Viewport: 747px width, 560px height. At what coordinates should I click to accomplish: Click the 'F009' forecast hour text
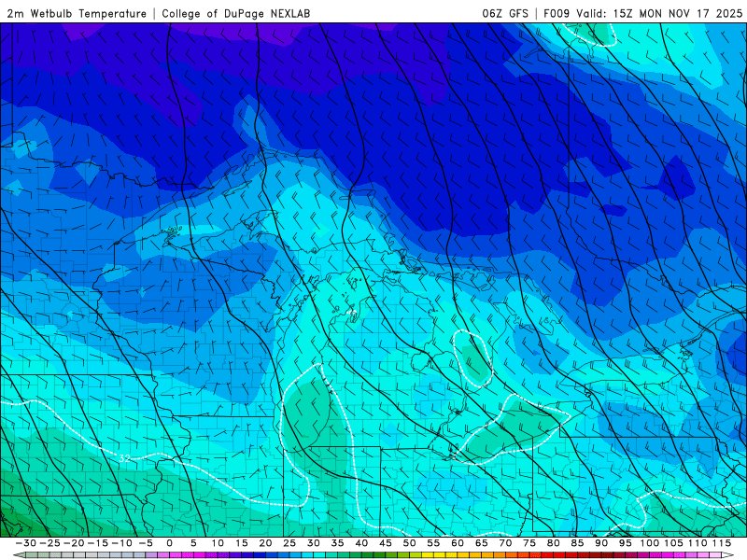pyautogui.click(x=556, y=14)
